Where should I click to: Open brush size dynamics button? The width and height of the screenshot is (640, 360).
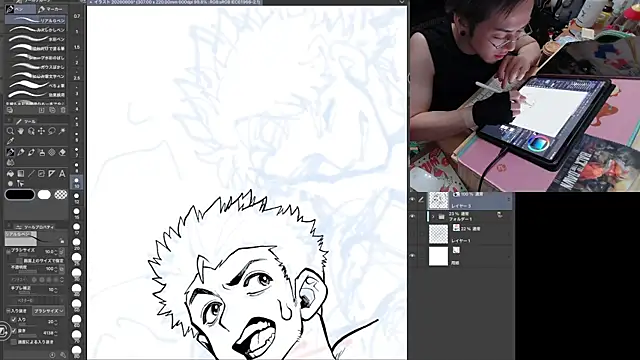[62, 251]
